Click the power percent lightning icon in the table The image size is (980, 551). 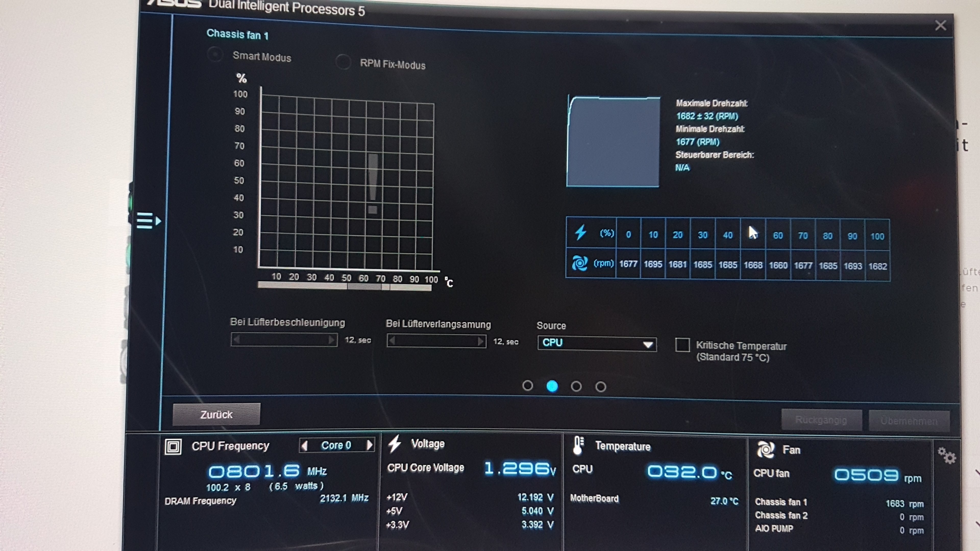point(581,232)
